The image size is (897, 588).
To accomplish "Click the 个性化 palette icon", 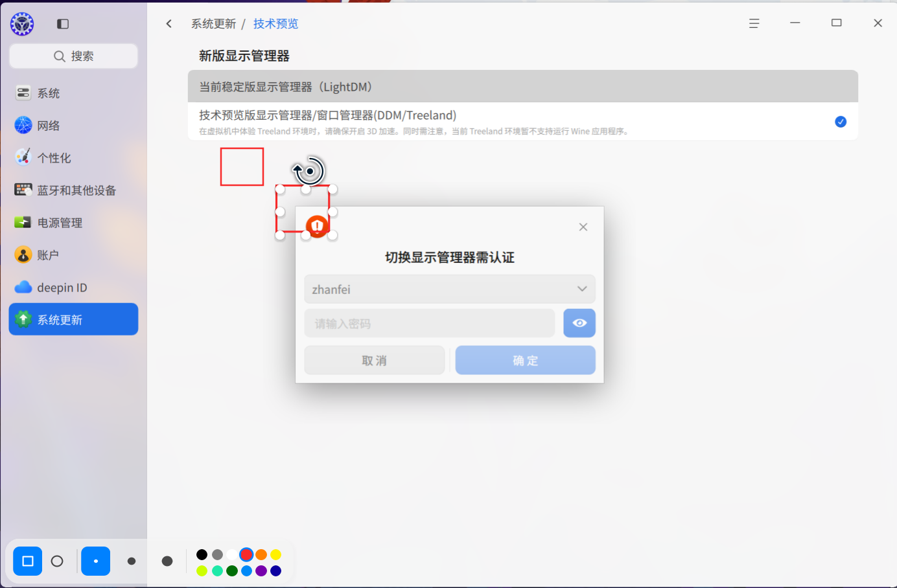I will pyautogui.click(x=23, y=157).
